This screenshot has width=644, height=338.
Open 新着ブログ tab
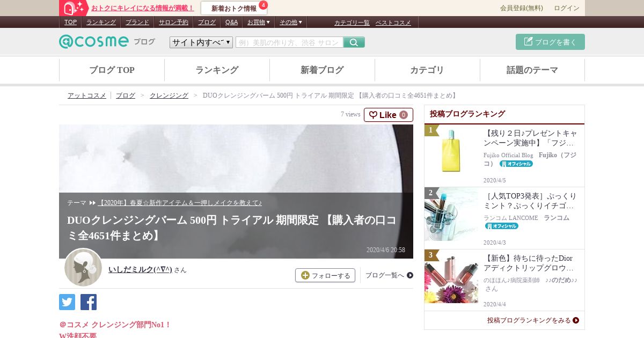coord(322,70)
